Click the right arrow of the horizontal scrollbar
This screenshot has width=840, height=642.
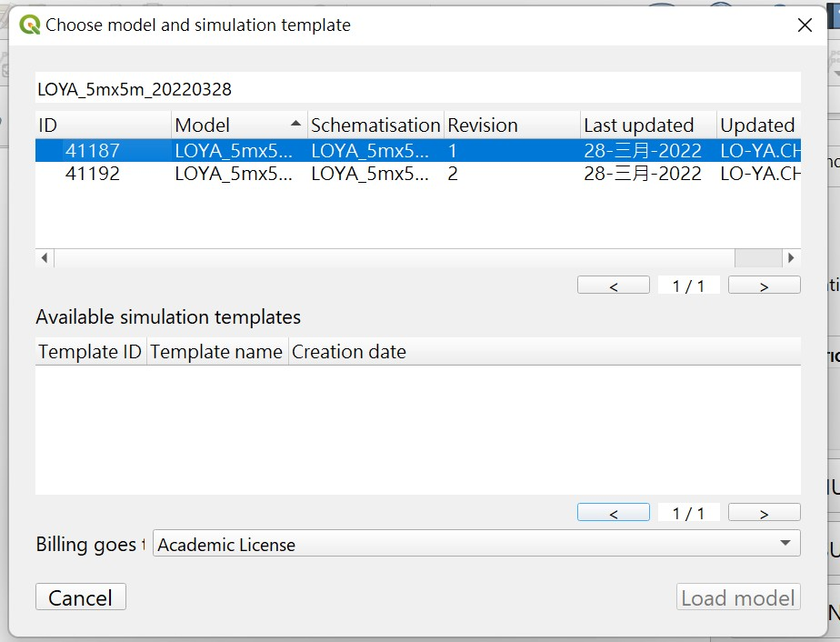[790, 257]
